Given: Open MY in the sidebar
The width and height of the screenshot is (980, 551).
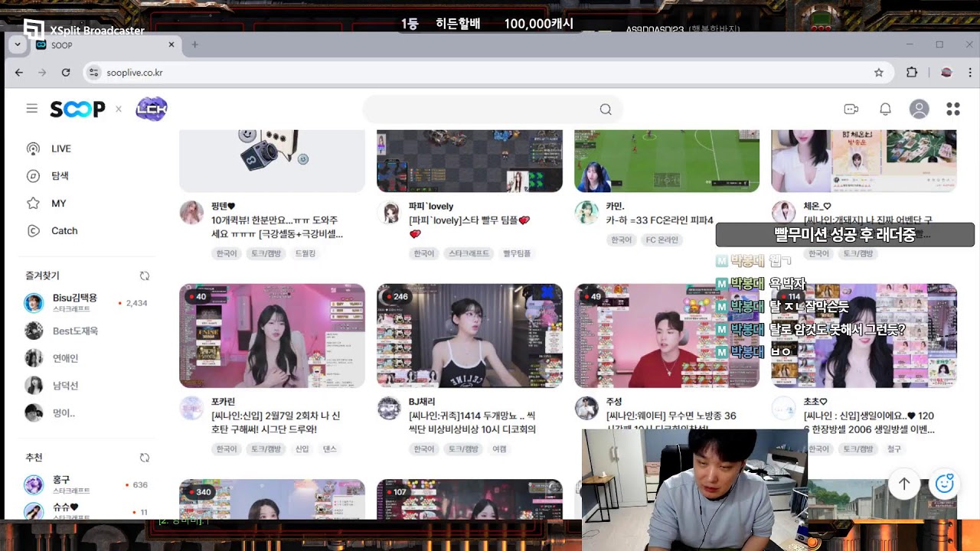Looking at the screenshot, I should coord(59,204).
